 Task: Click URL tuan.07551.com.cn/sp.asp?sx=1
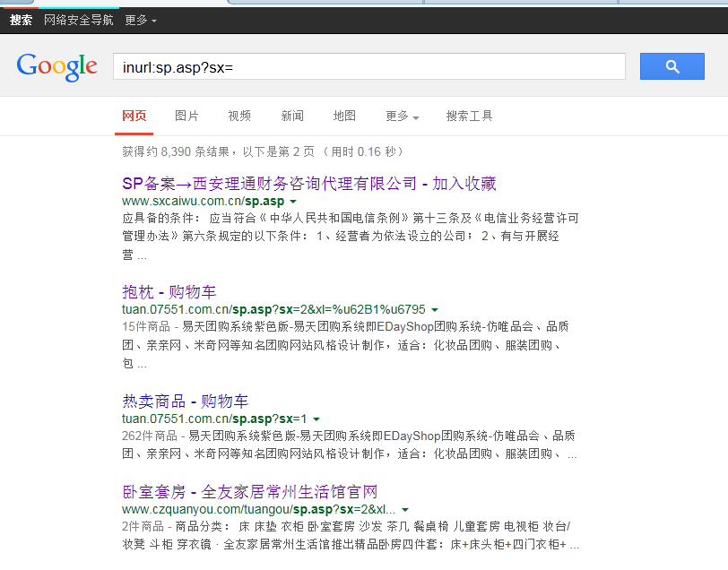pyautogui.click(x=214, y=419)
